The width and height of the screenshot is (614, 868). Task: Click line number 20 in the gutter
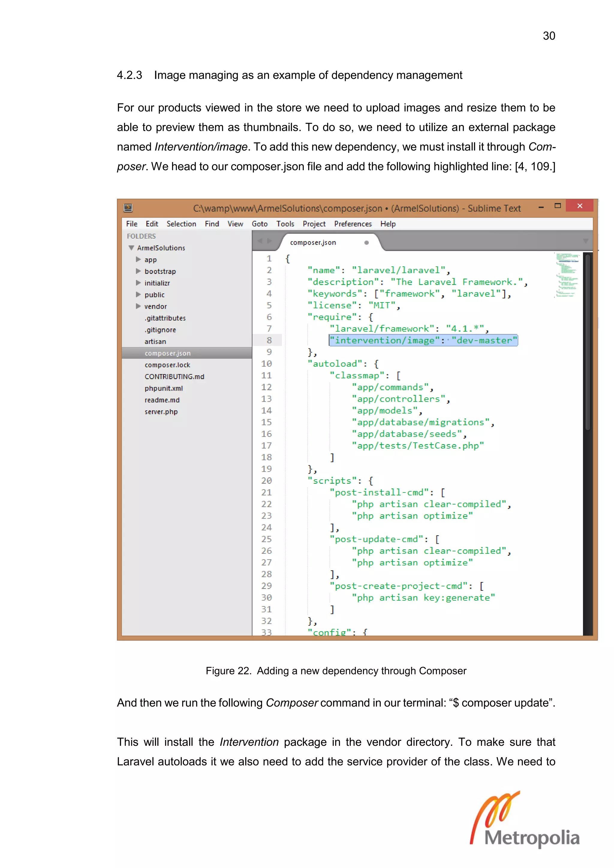(267, 480)
